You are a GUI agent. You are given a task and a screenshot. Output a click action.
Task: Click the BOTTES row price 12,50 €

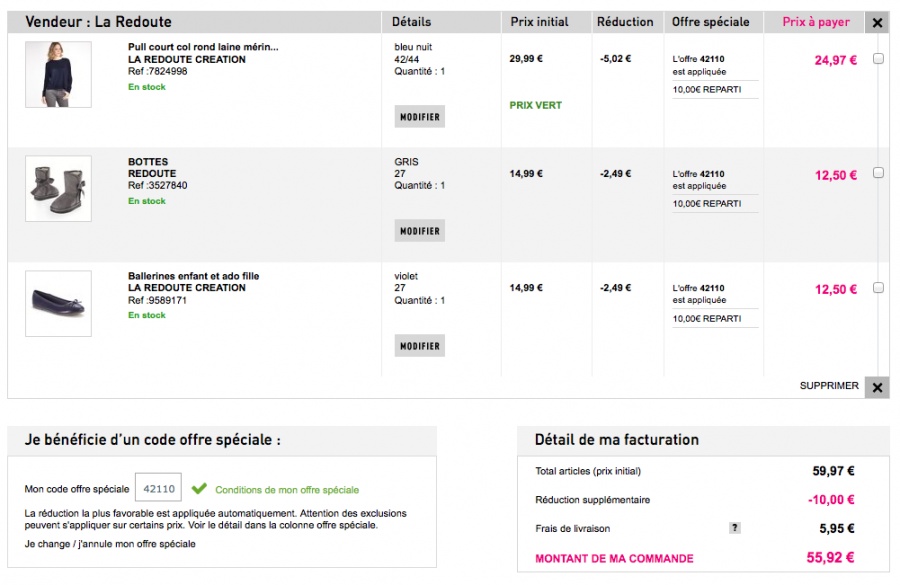836,175
